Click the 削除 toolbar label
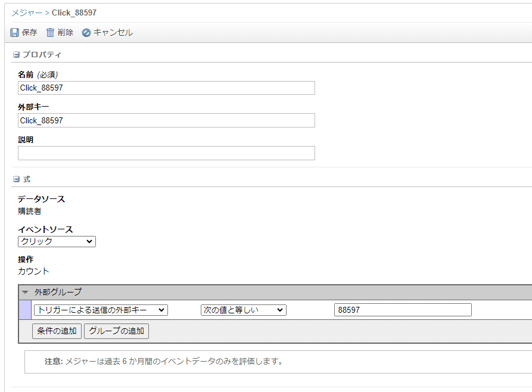This screenshot has width=532, height=392. 65,33
